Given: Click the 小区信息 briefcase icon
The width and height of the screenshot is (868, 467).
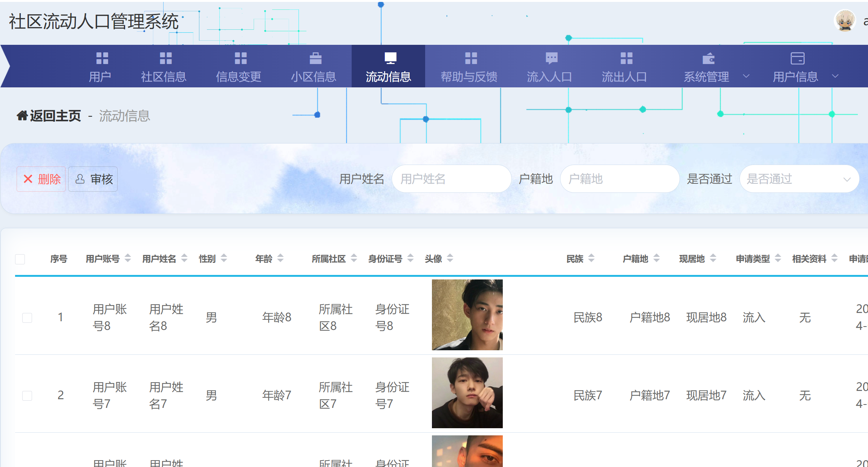Looking at the screenshot, I should tap(315, 58).
